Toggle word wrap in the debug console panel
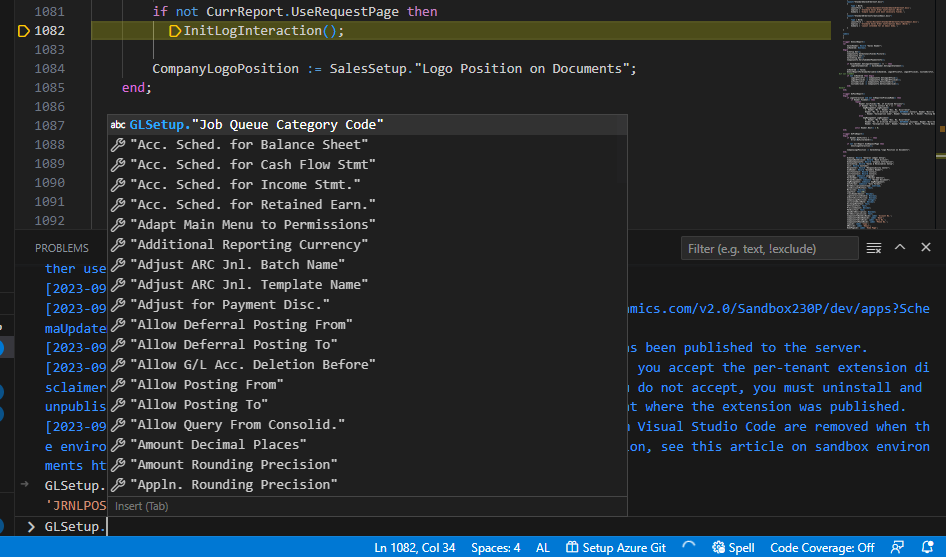The width and height of the screenshot is (946, 557). point(874,248)
